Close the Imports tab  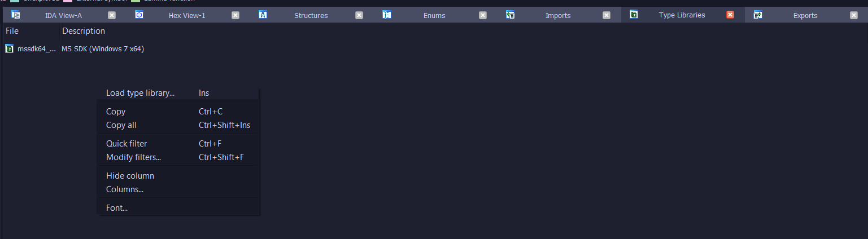point(607,15)
